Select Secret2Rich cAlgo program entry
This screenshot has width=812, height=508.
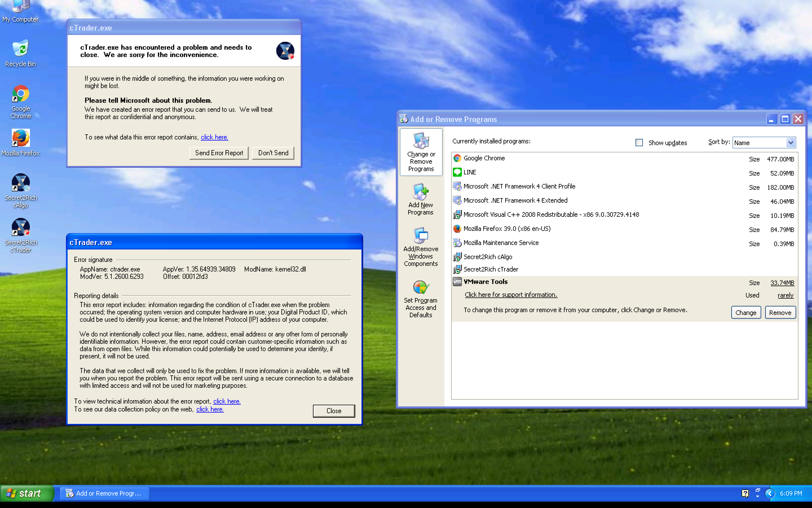pyautogui.click(x=487, y=257)
